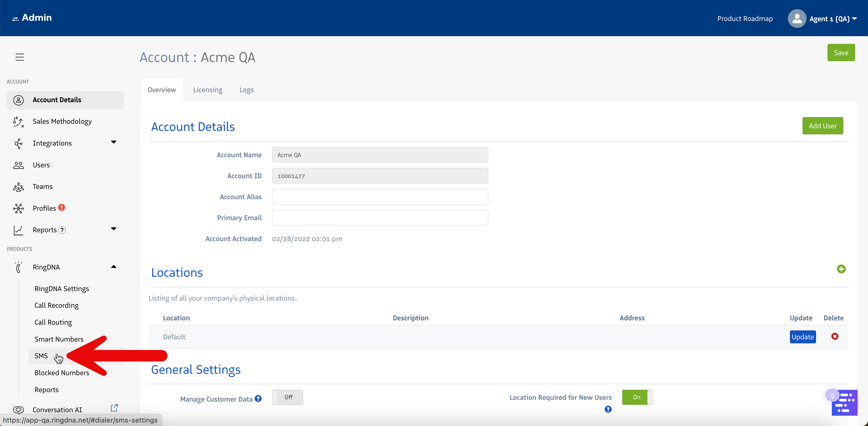Toggle Manage Customer Data switch
Image resolution: width=868 pixels, height=426 pixels.
click(287, 397)
